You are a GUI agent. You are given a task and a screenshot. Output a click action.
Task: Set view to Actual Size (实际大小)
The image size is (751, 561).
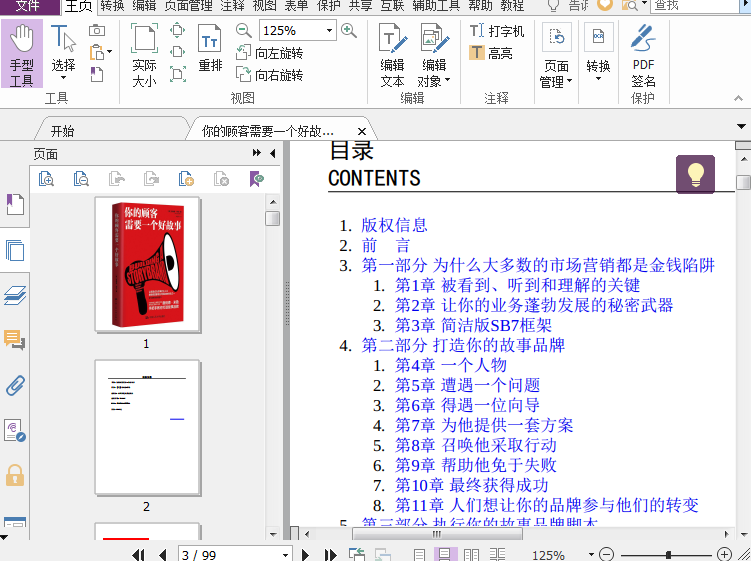point(144,55)
